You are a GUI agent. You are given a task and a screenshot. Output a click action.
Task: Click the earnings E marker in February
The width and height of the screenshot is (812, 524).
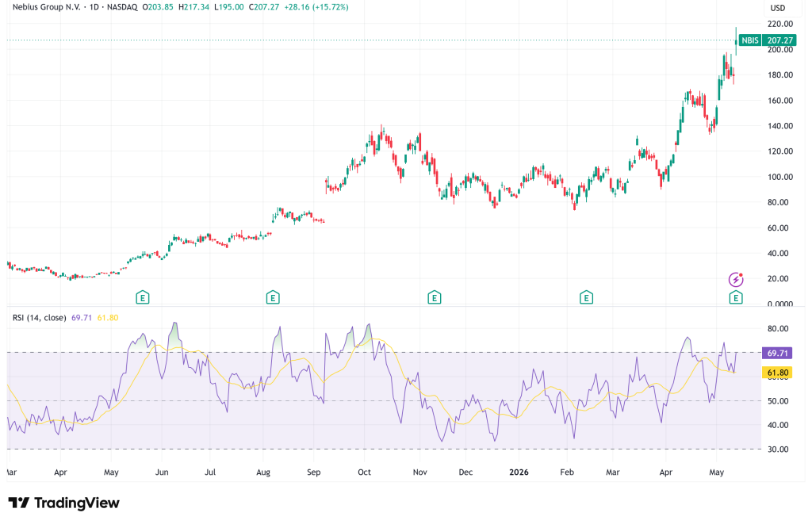[586, 298]
